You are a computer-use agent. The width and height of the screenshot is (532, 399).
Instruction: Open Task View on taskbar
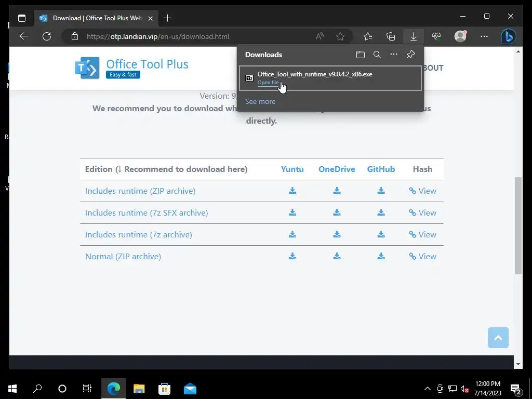coord(87,389)
